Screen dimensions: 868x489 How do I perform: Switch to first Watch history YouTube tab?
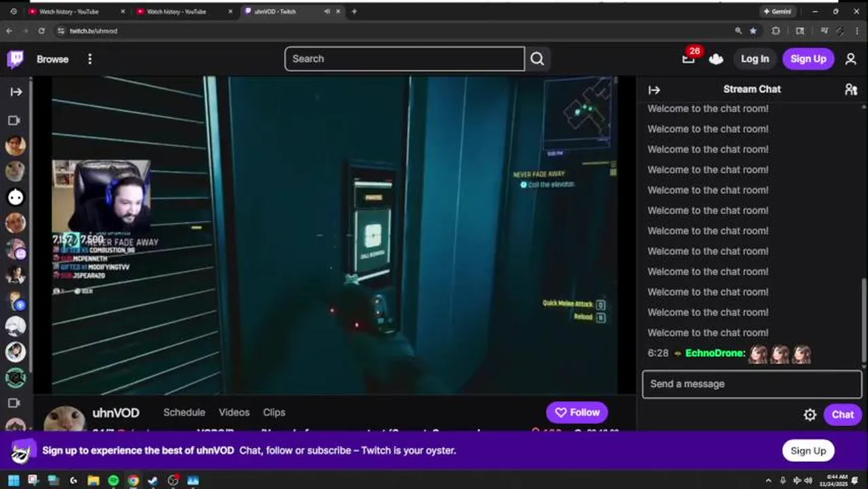[x=75, y=12]
